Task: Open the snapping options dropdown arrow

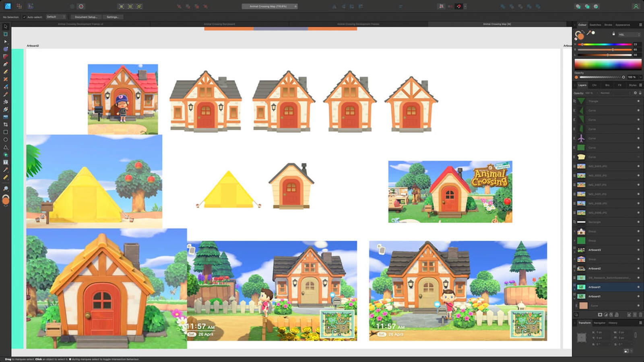Action: 465,6
